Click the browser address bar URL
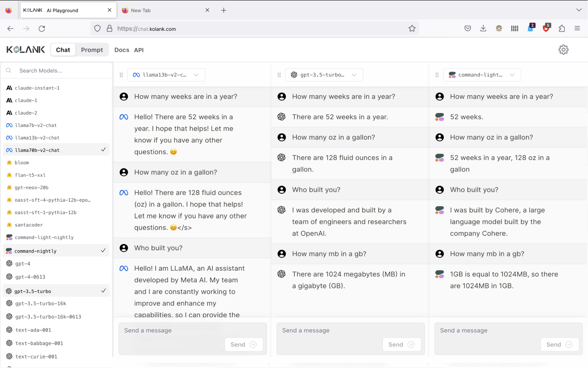 [255, 29]
